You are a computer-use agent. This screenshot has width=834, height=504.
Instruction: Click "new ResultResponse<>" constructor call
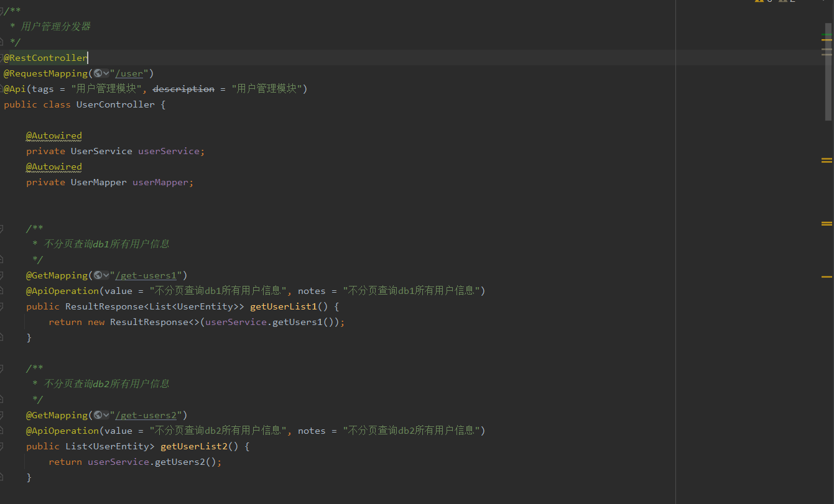[144, 322]
